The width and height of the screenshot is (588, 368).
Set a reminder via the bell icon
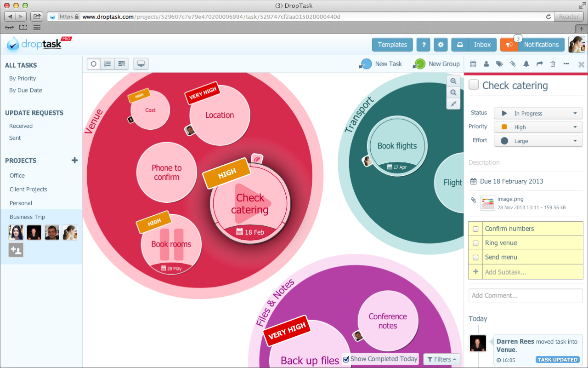[526, 64]
